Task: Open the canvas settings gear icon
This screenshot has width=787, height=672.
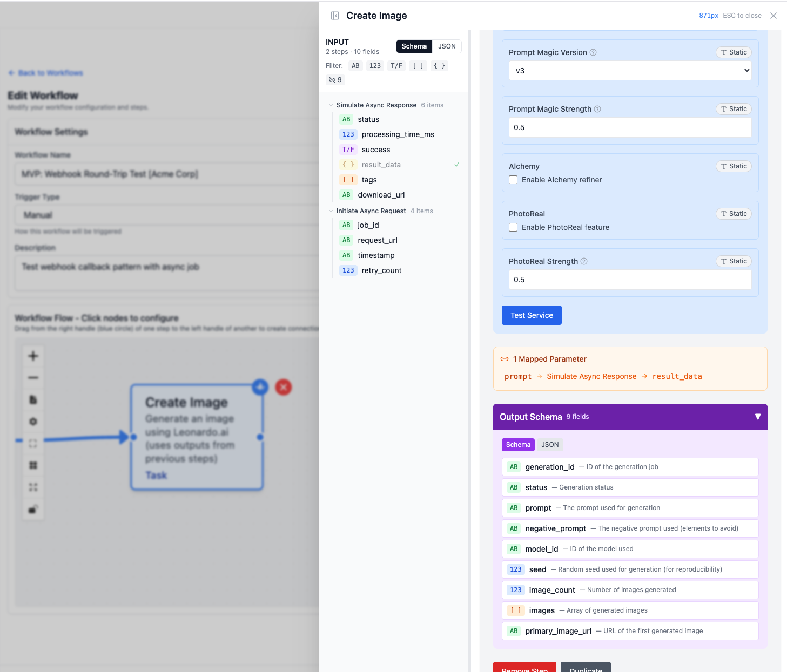Action: (33, 422)
